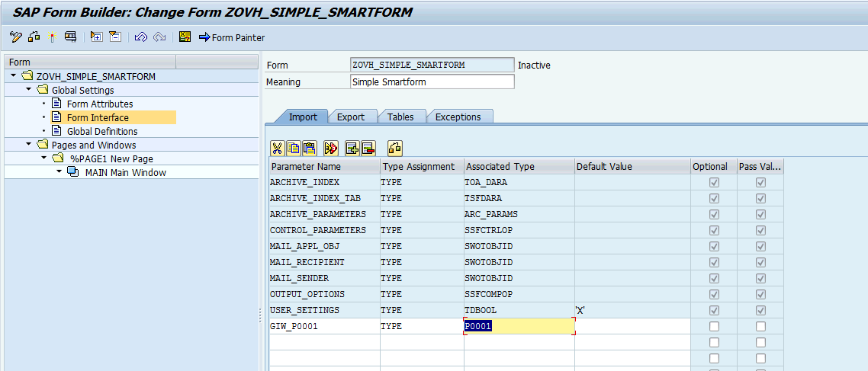Viewport: 868px width, 371px height.
Task: Click the Meaning field 'Simple Smartform'
Action: pos(432,82)
